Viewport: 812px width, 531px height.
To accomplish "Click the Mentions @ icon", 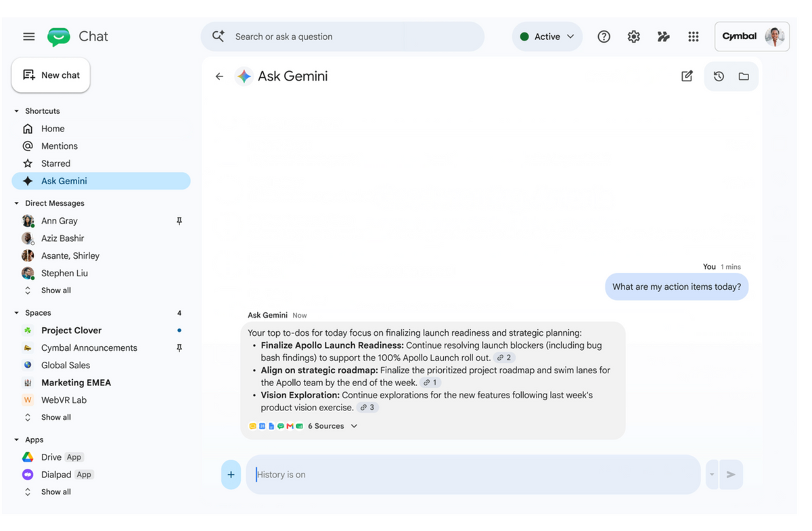I will 28,146.
